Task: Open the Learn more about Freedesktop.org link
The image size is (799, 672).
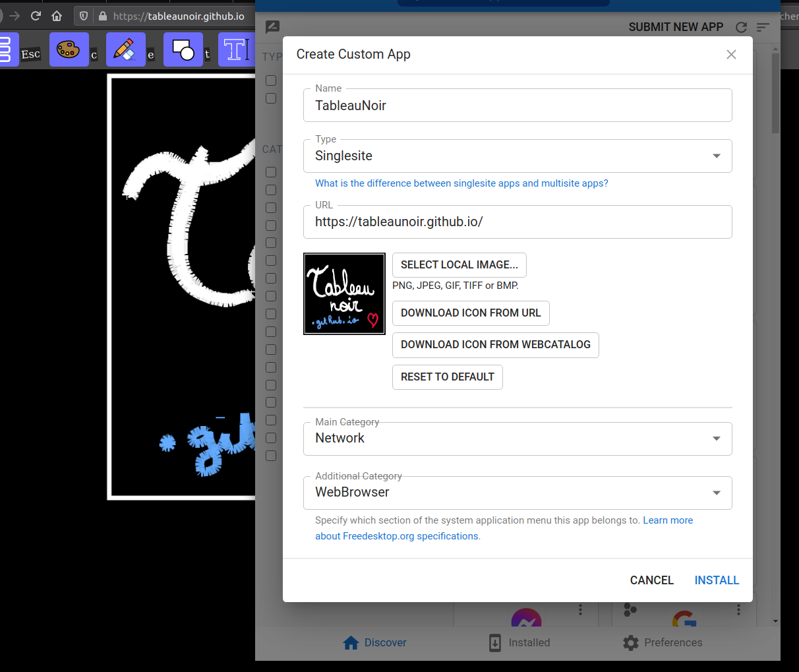Action: coord(504,528)
